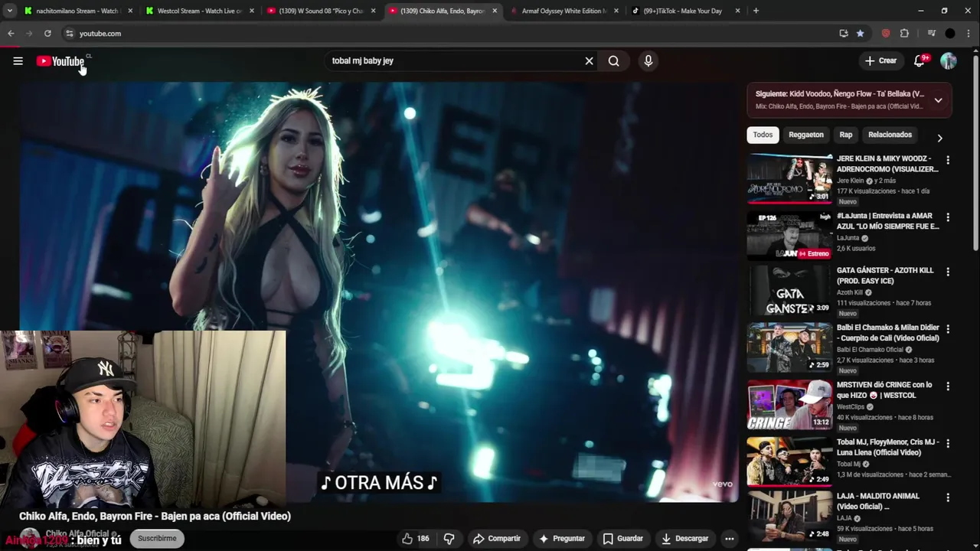Open options for MRSTIVEN CRINGE video
Viewport: 980px width, 551px height.
click(x=948, y=386)
